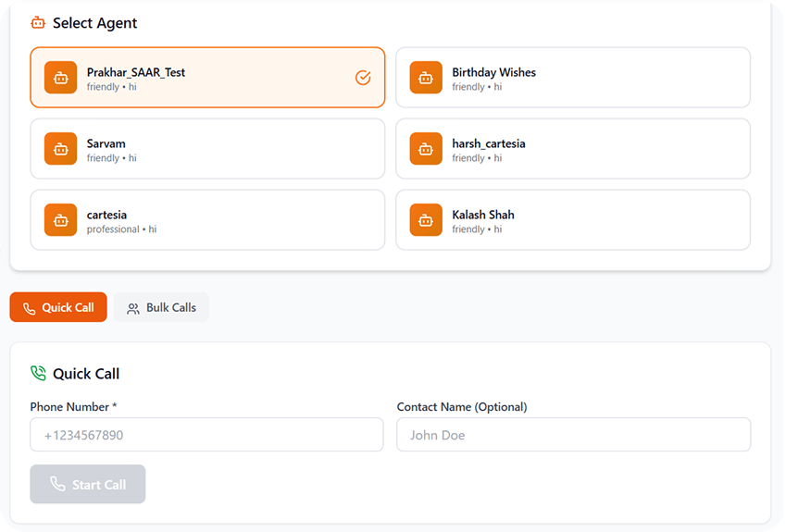This screenshot has height=532, width=786.
Task: Click the robot icon on harsh_cartesia card
Action: [x=426, y=149]
